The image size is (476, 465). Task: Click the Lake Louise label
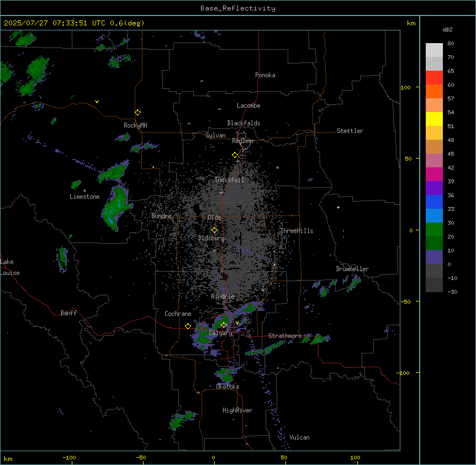[10, 267]
